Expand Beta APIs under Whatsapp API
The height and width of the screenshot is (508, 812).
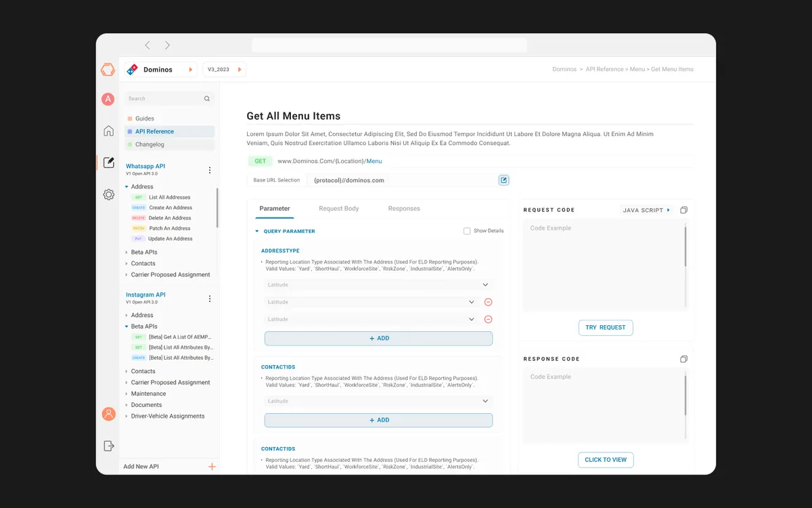pyautogui.click(x=143, y=252)
